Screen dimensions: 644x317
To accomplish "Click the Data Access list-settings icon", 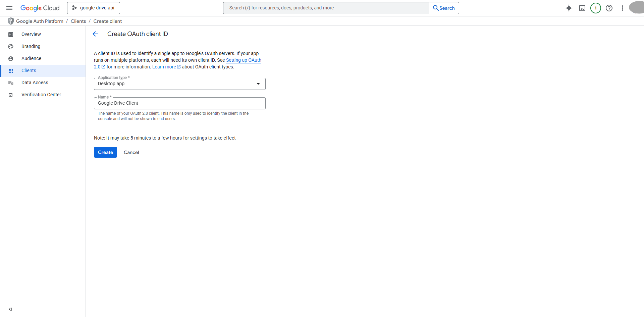I will pos(11,83).
